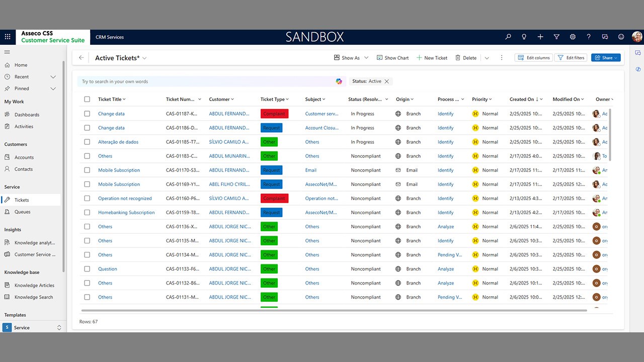Remove the Status: Active filter chip
The image size is (644, 362).
(x=386, y=81)
